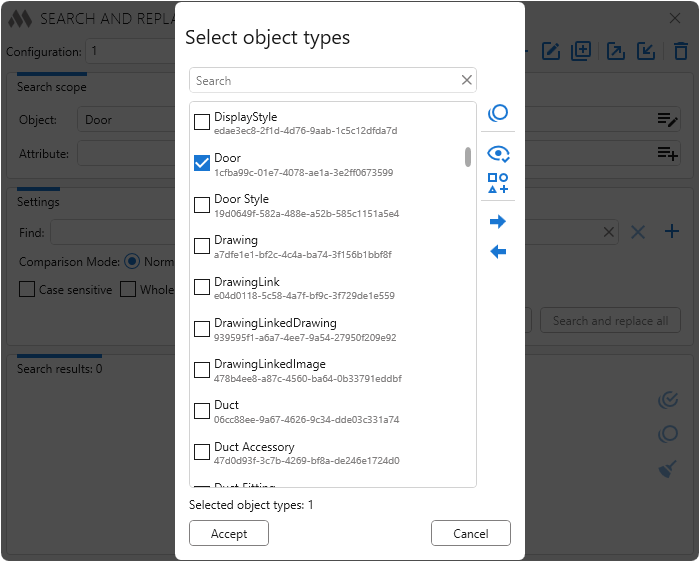Screen dimensions: 700x561
Task: Click the trash can delete icon
Action: (681, 51)
